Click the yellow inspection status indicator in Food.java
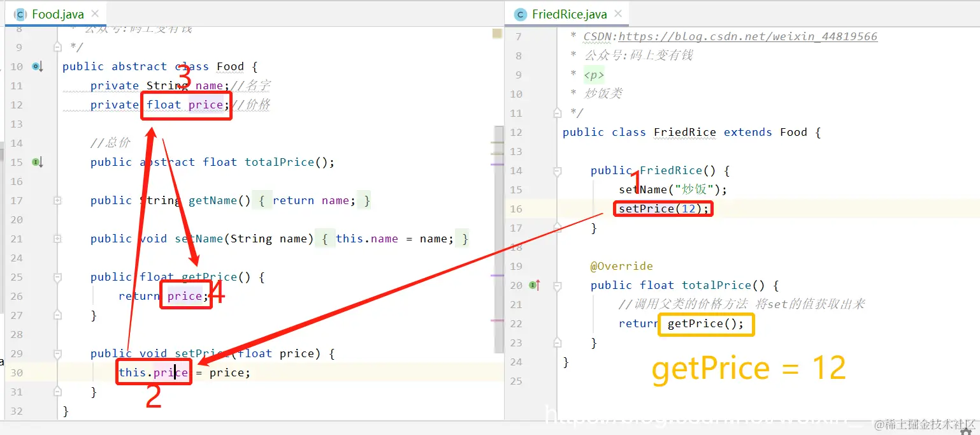This screenshot has width=980, height=435. click(x=497, y=34)
